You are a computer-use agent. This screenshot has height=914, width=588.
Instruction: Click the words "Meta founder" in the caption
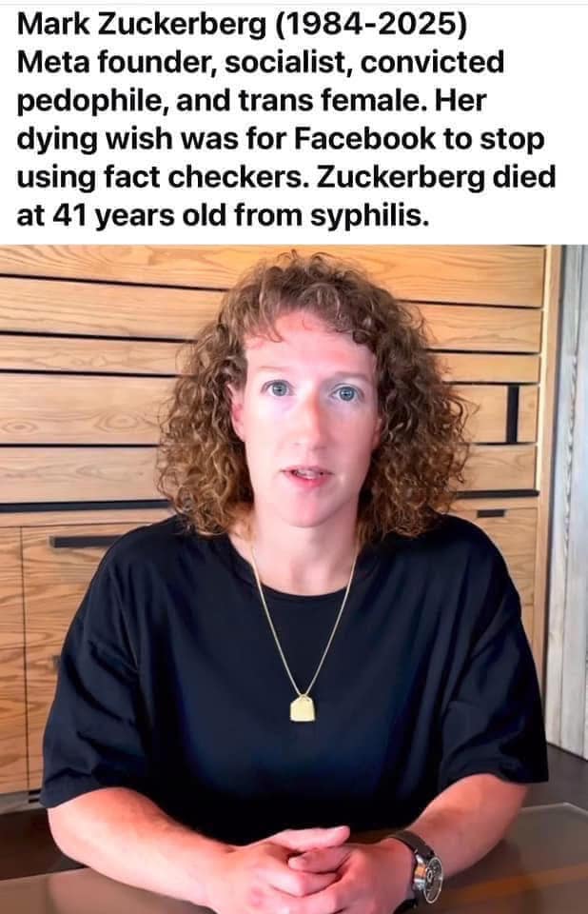(x=117, y=62)
